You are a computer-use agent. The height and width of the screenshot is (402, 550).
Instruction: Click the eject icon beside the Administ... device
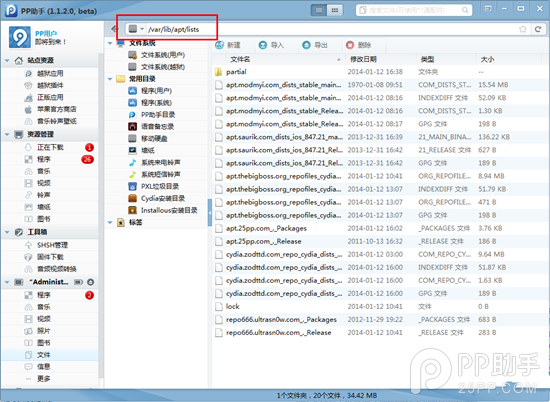point(90,282)
